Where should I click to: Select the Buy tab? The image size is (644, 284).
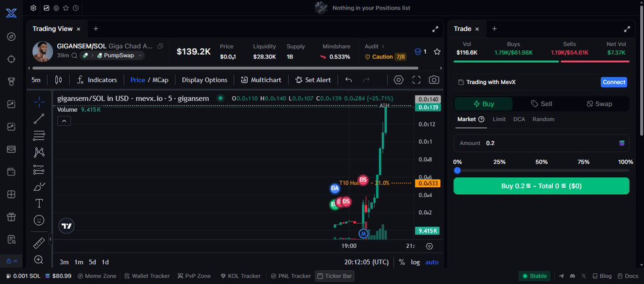[x=484, y=104]
